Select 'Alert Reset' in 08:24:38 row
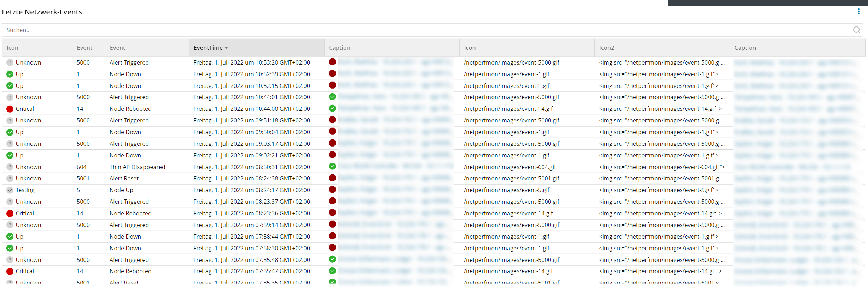The image size is (868, 287). pos(124,178)
